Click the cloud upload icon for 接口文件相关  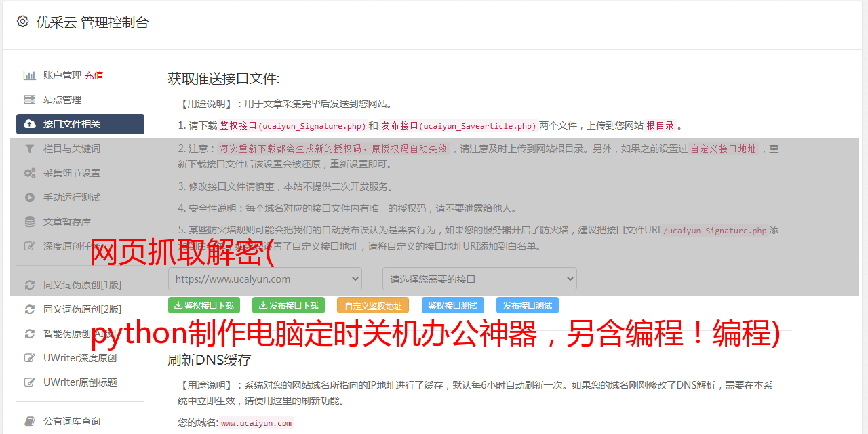point(30,124)
